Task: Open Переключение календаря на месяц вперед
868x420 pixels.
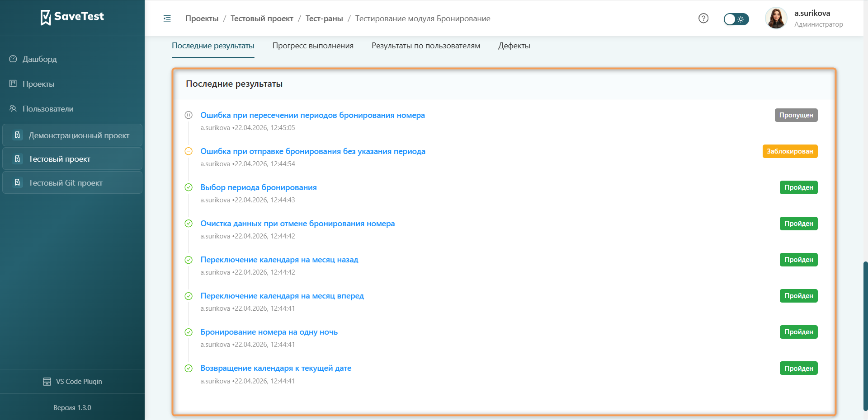Action: click(282, 296)
